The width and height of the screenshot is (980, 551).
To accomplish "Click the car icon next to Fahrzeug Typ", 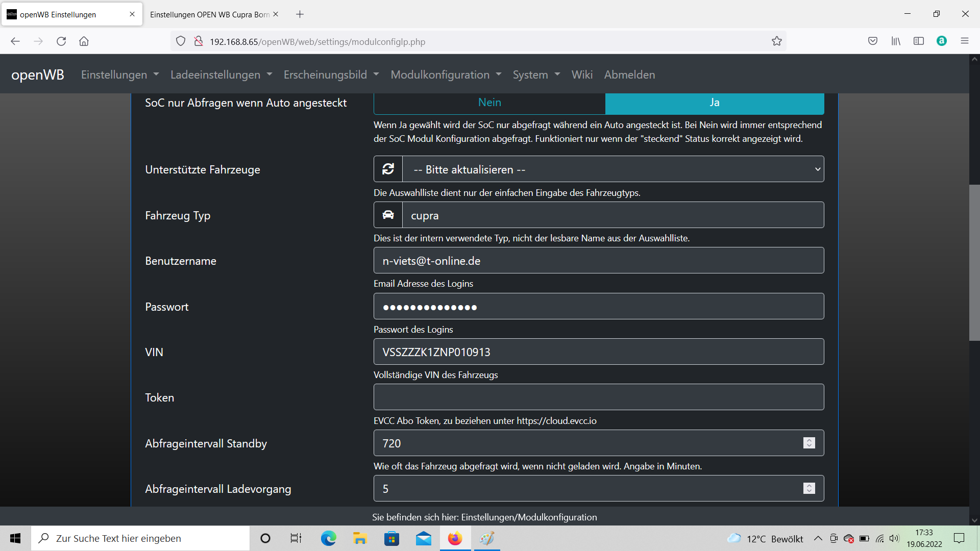I will tap(388, 215).
